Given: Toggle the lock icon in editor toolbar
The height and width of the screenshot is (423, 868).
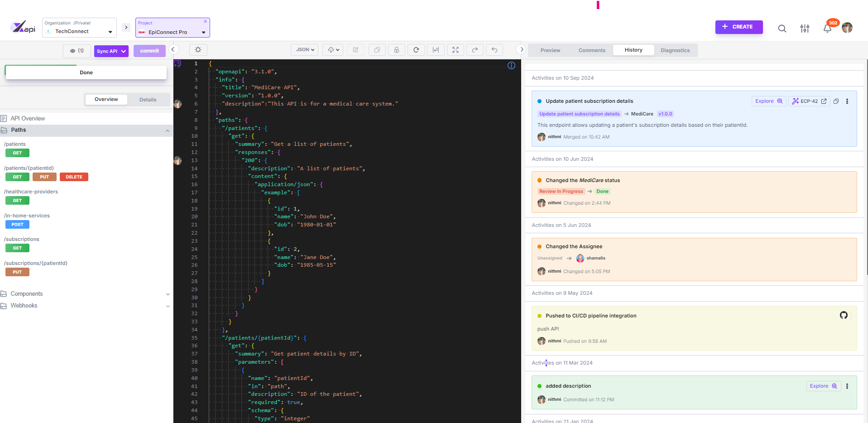Looking at the screenshot, I should pos(397,50).
